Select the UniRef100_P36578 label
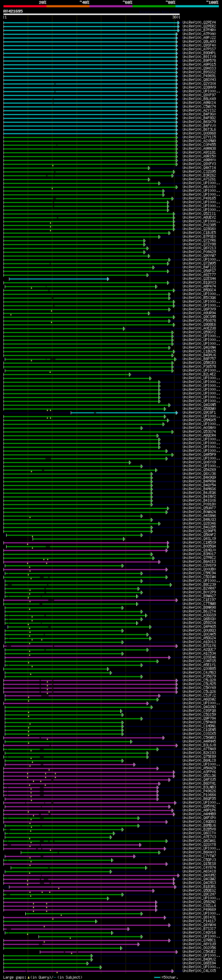The image size is (222, 980). click(x=199, y=367)
